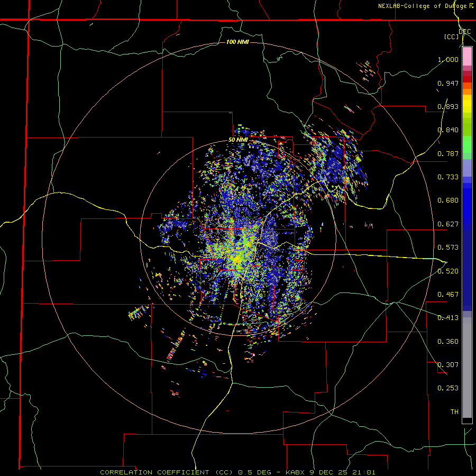Click the 0.680 legend value

(x=448, y=200)
